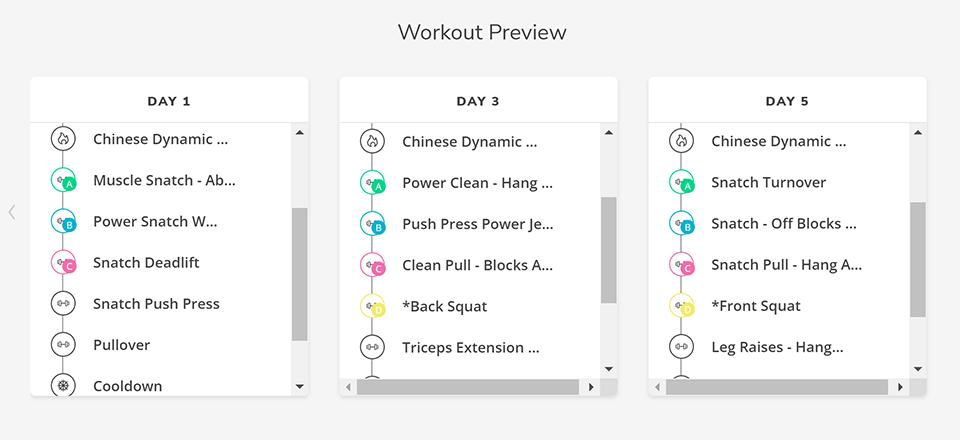Click dumbbell icon next to Pullover
The height and width of the screenshot is (440, 960).
pos(62,345)
